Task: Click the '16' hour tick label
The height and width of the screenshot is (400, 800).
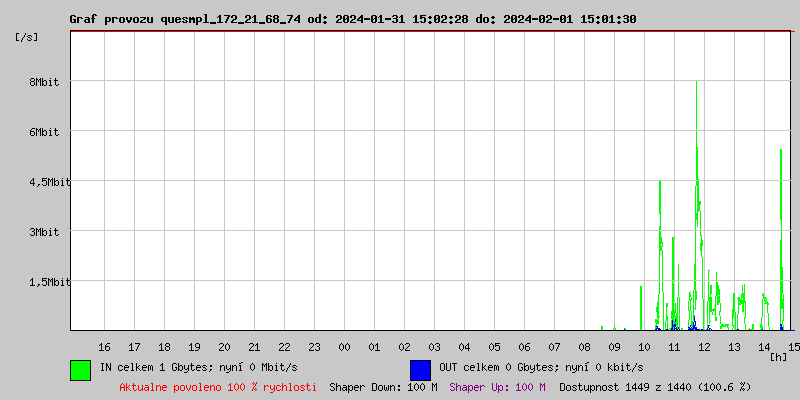Action: pos(104,347)
